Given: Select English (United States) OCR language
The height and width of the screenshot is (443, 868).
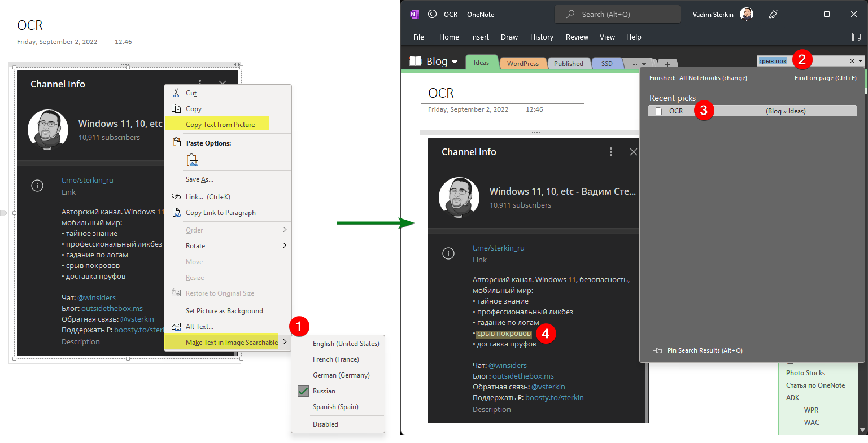Looking at the screenshot, I should [x=338, y=344].
